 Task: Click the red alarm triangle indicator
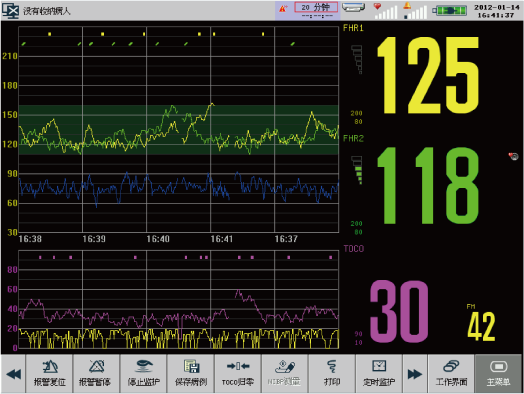coord(283,8)
